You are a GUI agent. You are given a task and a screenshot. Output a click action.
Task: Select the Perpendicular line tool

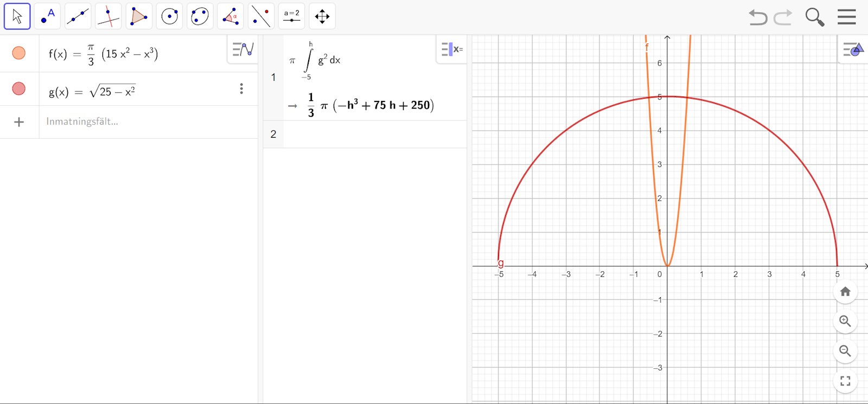click(108, 16)
